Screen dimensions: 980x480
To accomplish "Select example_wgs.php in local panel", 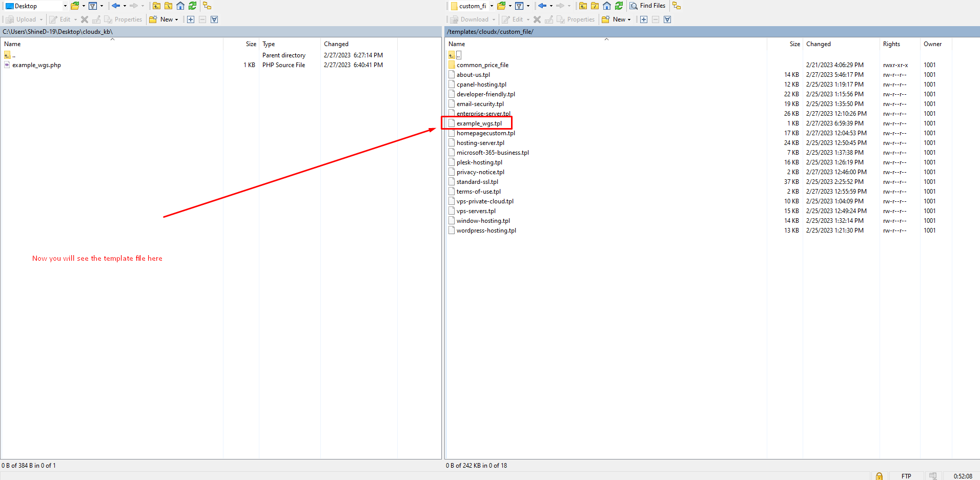I will [x=36, y=65].
